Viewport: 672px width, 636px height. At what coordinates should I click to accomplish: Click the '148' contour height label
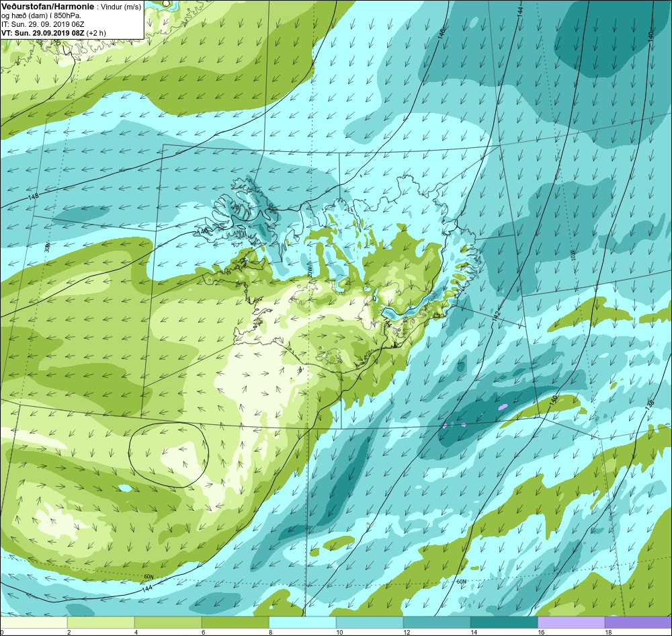(x=33, y=197)
